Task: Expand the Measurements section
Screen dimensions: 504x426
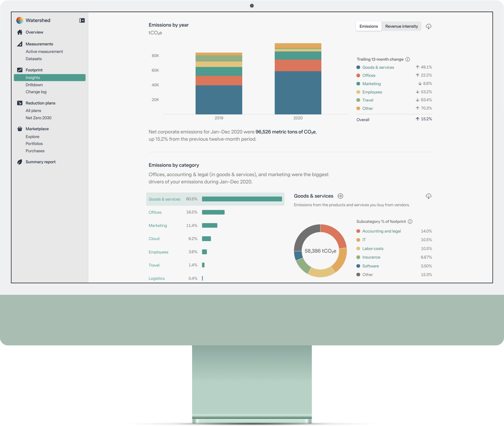Action: click(39, 44)
